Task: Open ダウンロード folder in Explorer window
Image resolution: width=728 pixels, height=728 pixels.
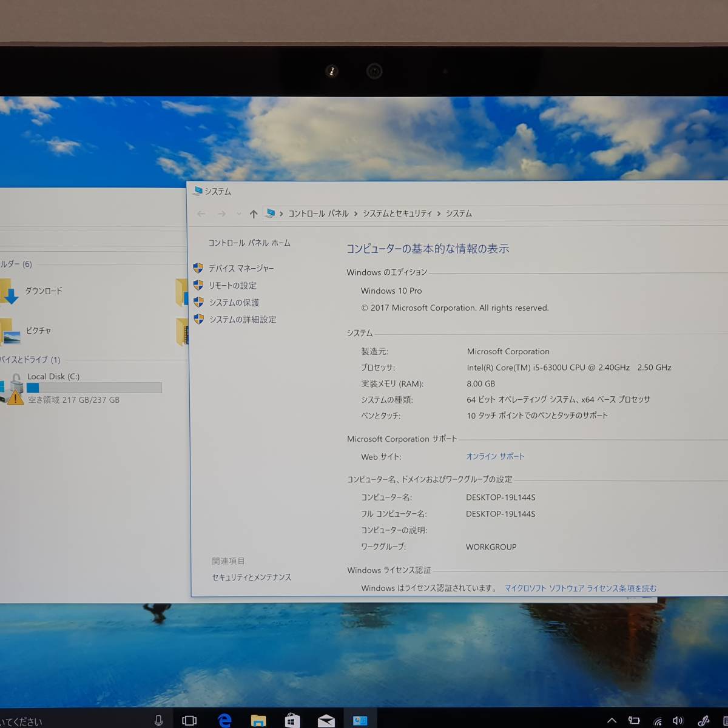Action: 32,291
